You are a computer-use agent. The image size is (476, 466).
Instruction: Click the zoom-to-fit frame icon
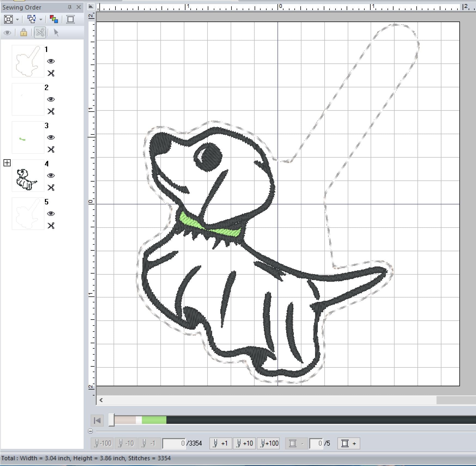pyautogui.click(x=8, y=19)
